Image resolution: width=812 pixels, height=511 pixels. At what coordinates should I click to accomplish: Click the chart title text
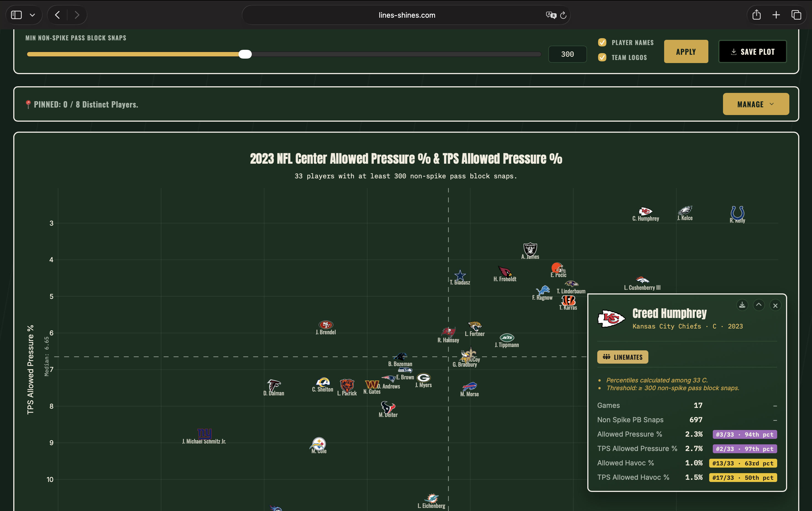[406, 158]
